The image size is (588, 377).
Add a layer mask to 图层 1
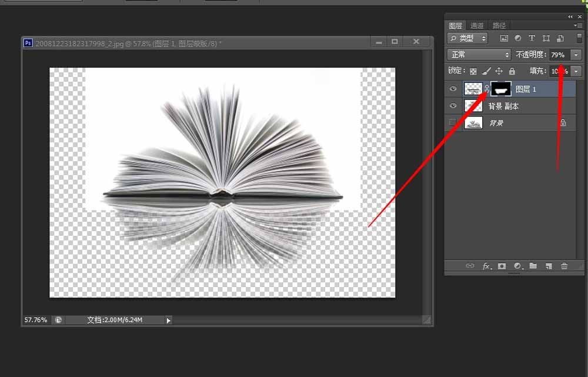click(x=501, y=266)
